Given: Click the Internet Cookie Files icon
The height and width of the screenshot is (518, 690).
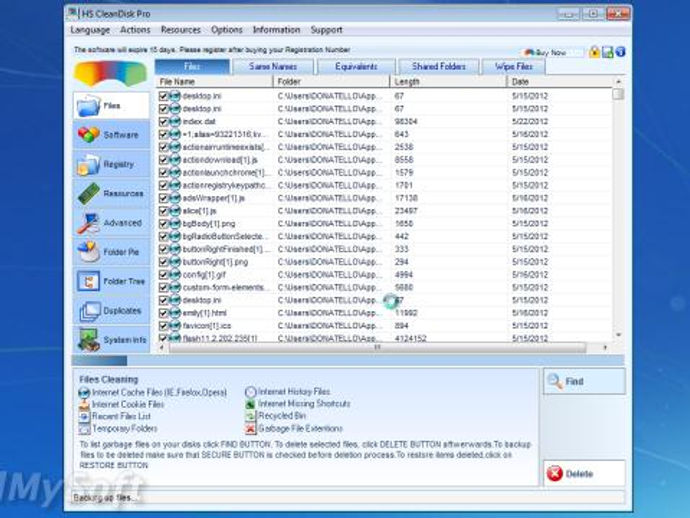Looking at the screenshot, I should (x=84, y=404).
